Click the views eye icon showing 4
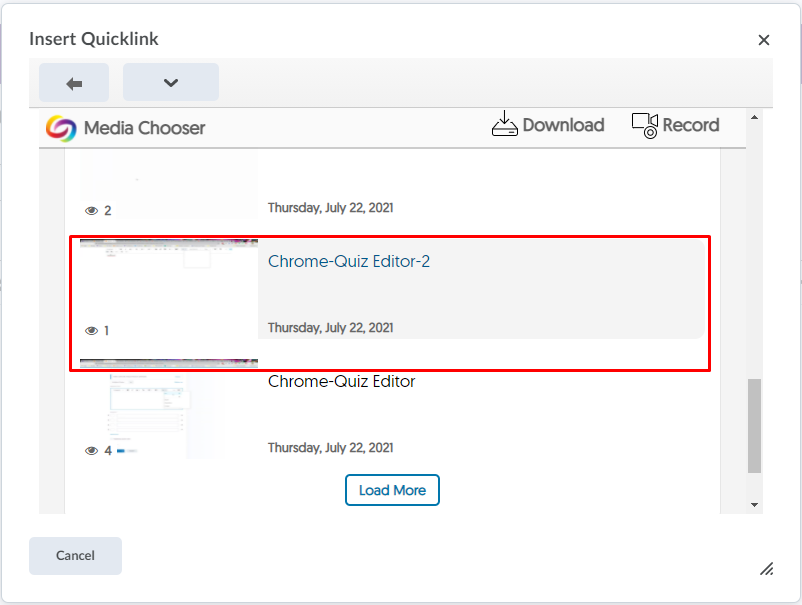The width and height of the screenshot is (802, 605). point(92,451)
